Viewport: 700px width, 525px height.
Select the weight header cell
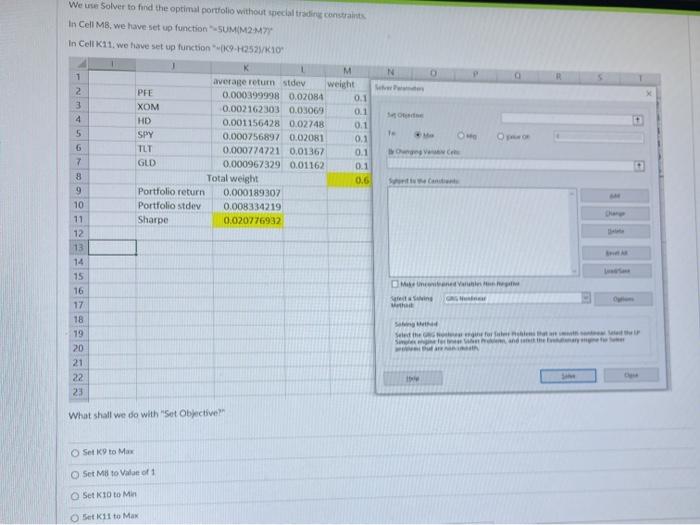[348, 84]
